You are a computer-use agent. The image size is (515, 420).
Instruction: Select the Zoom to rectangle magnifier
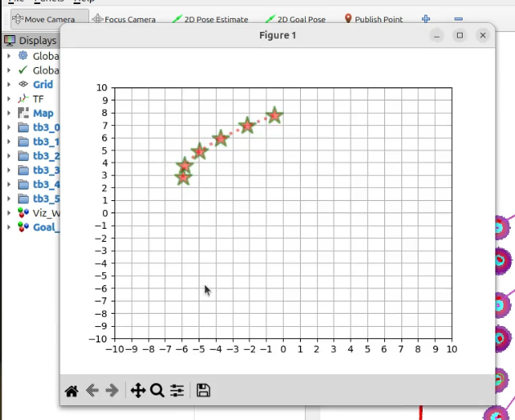(157, 391)
